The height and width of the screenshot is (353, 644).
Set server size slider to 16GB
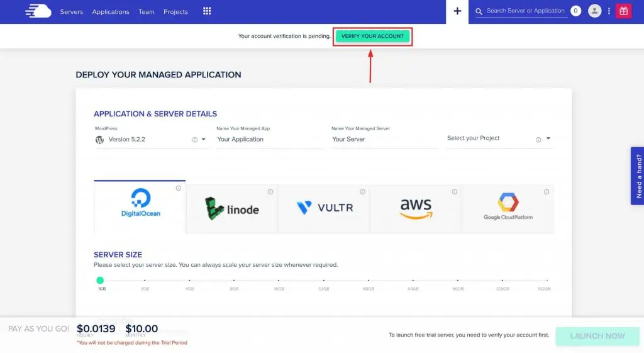pyautogui.click(x=279, y=280)
